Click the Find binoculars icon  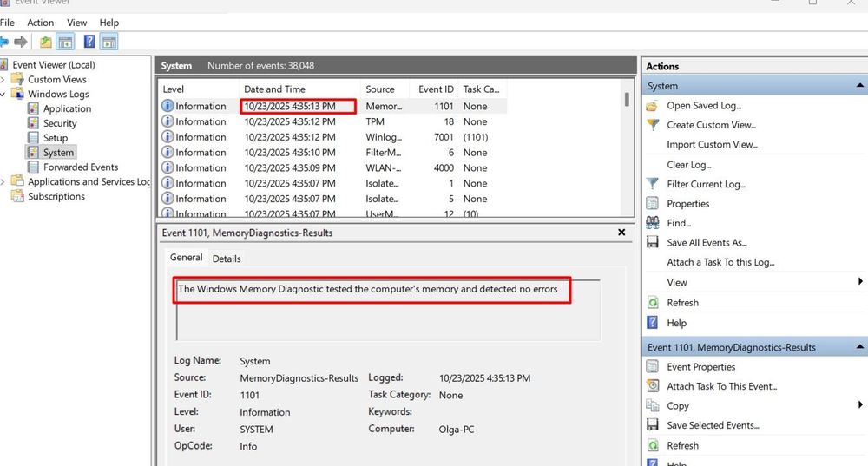click(653, 223)
